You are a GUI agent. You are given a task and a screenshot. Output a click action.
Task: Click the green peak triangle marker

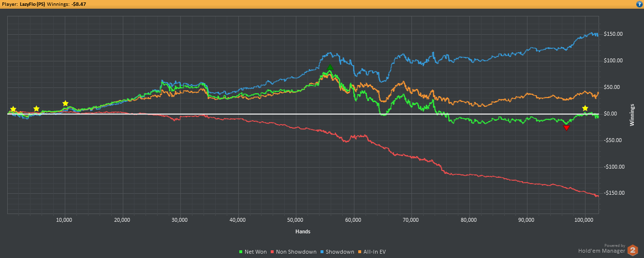click(x=330, y=68)
